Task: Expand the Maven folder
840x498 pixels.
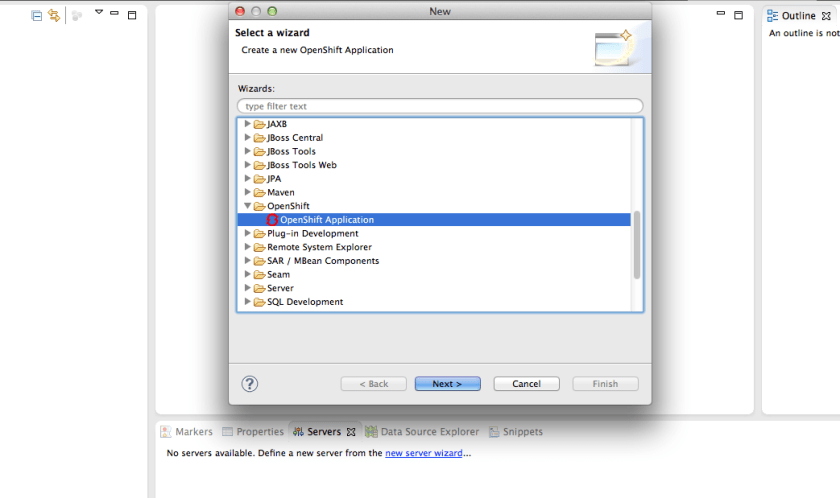Action: tap(248, 193)
